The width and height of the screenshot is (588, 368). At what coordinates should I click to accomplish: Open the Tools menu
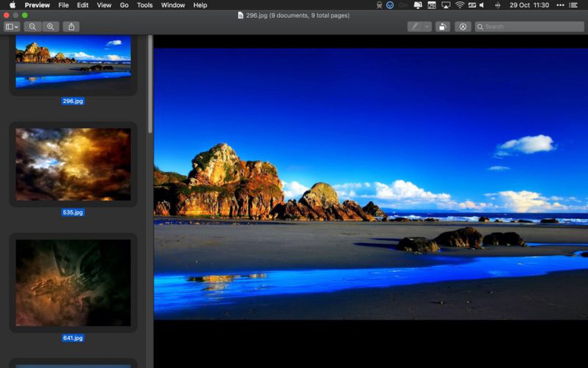click(x=144, y=5)
